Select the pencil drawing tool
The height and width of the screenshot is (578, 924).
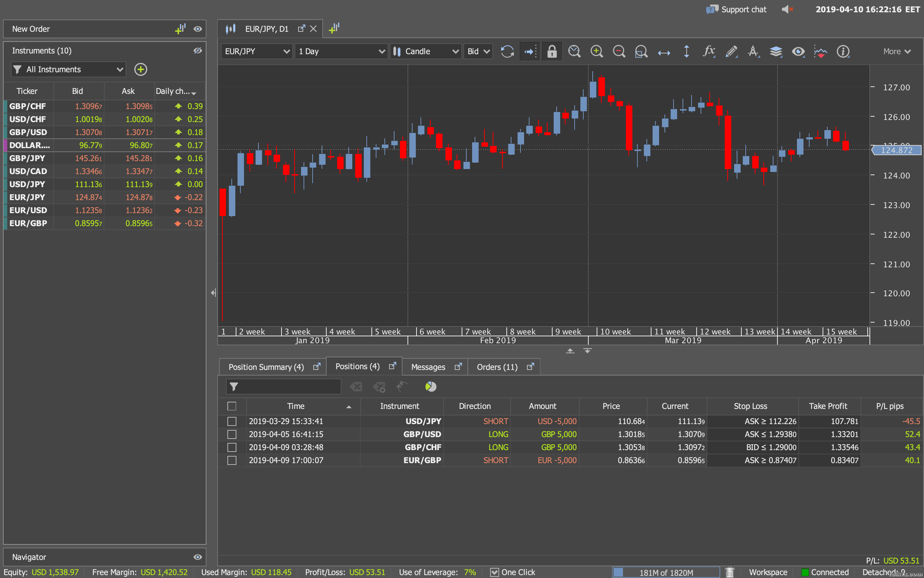point(731,51)
